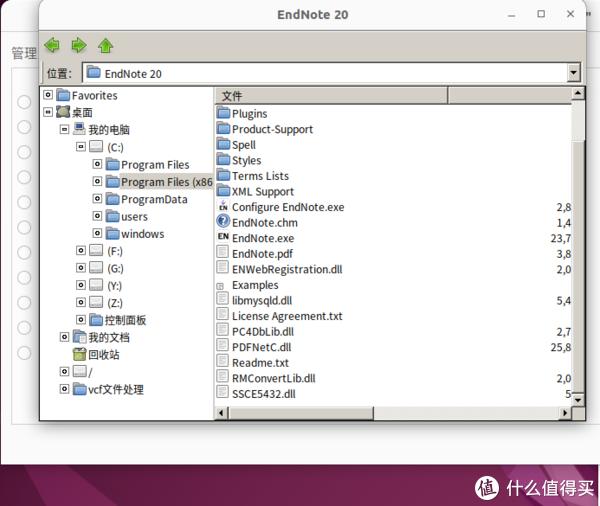Expand the Program Files tree node
Screen dimensions: 600x506
pos(97,165)
